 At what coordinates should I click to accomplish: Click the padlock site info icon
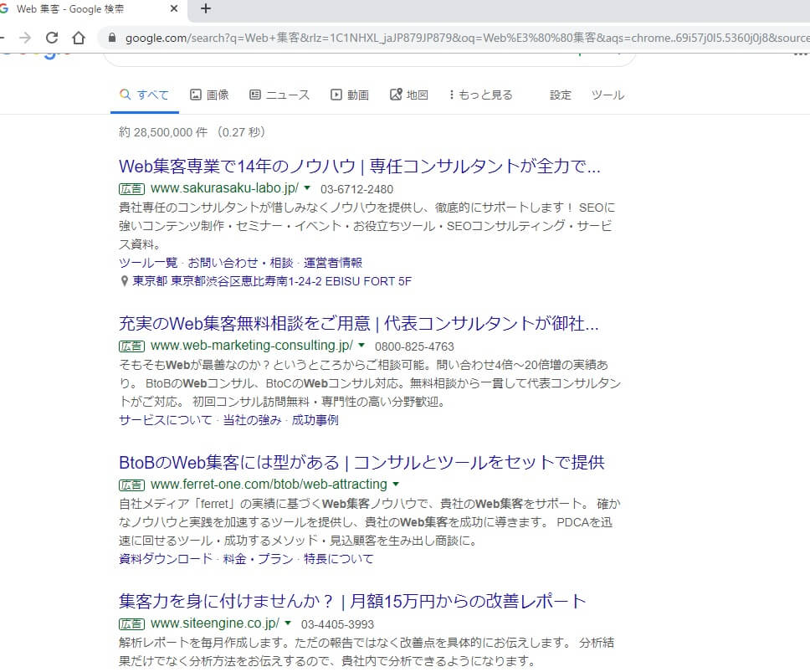pyautogui.click(x=111, y=38)
